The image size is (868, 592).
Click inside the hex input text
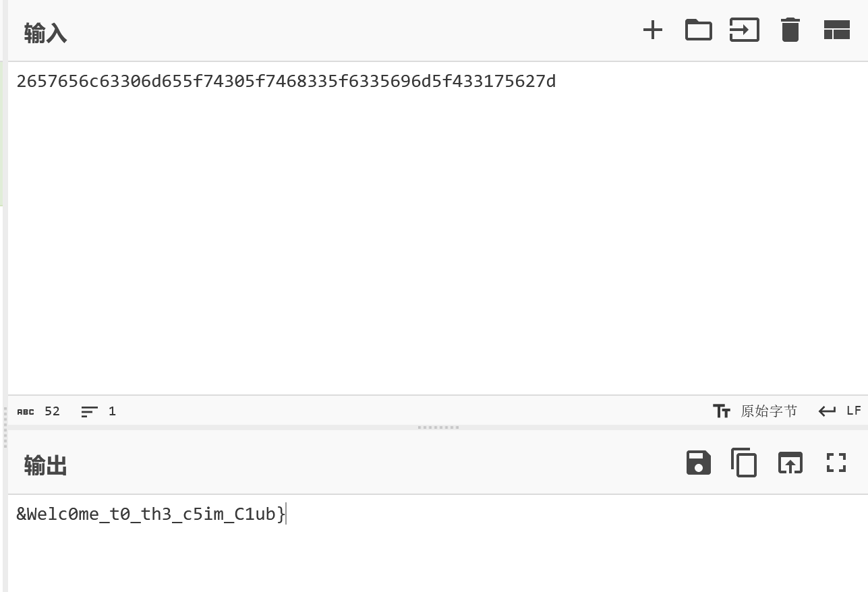click(286, 82)
